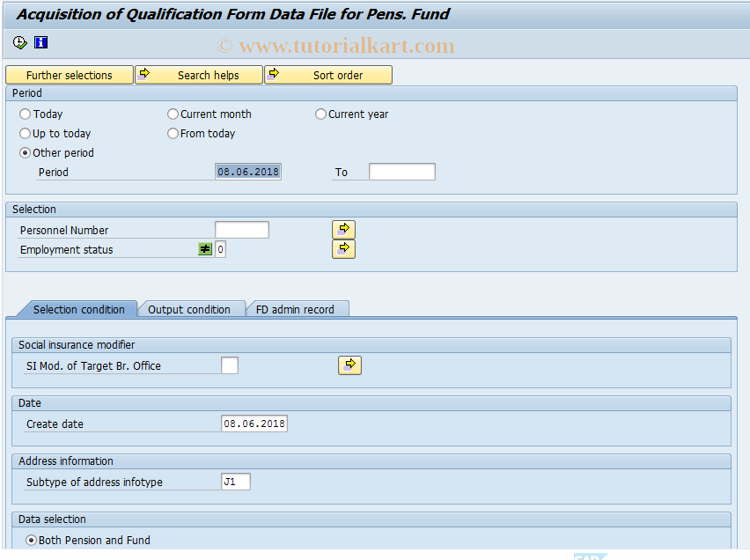
Task: Click the Sort order button
Action: (339, 75)
